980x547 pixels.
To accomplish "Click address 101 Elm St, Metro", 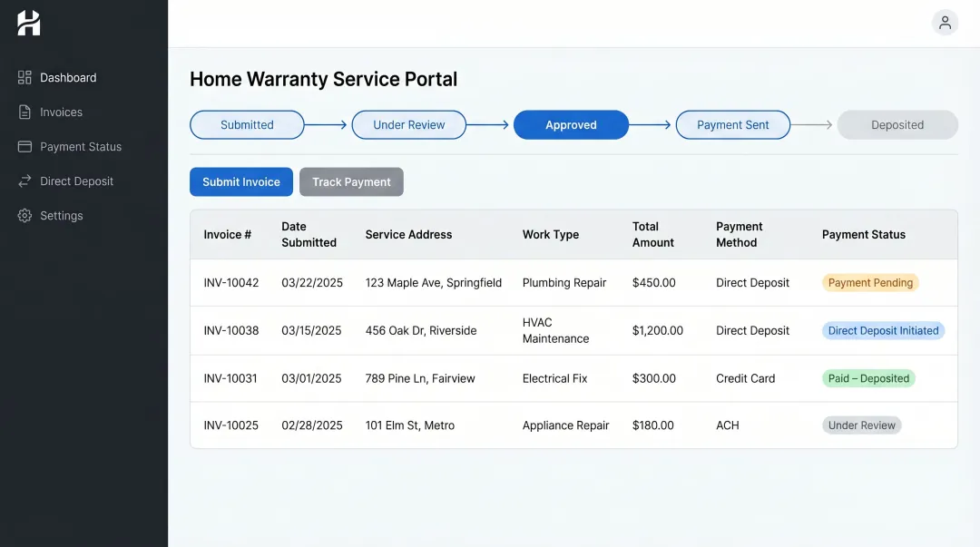I will pos(409,425).
